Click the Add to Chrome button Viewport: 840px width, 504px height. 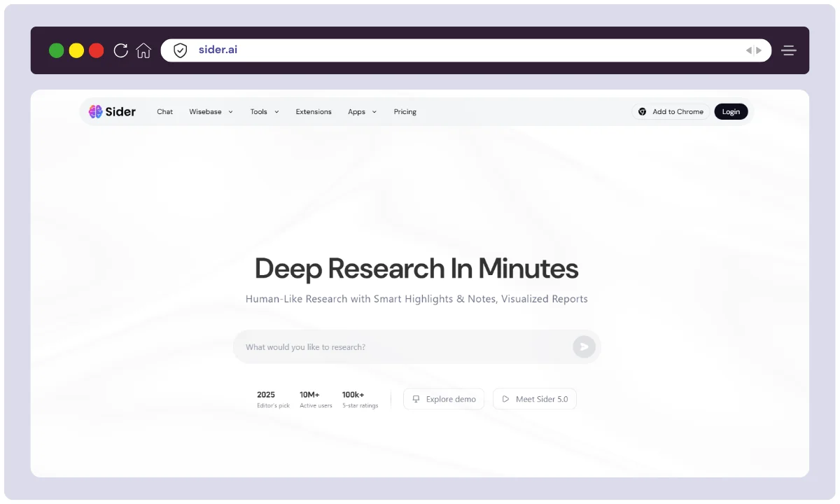point(670,112)
